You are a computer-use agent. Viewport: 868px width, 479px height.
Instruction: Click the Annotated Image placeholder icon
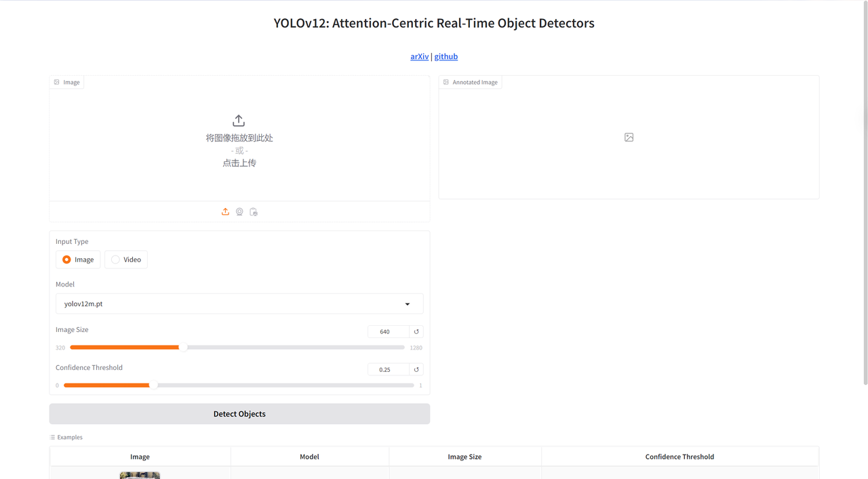[629, 138]
